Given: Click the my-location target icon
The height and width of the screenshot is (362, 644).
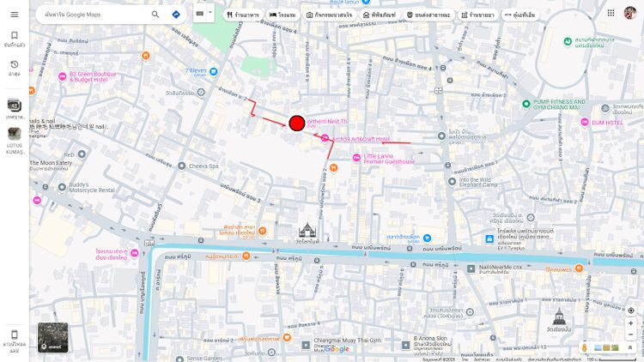Looking at the screenshot, I should (631, 311).
